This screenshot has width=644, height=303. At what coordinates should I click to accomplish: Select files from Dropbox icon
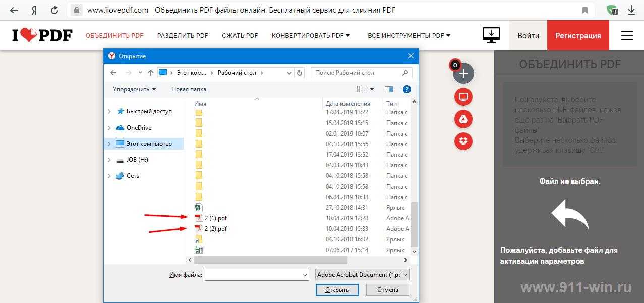click(x=463, y=141)
